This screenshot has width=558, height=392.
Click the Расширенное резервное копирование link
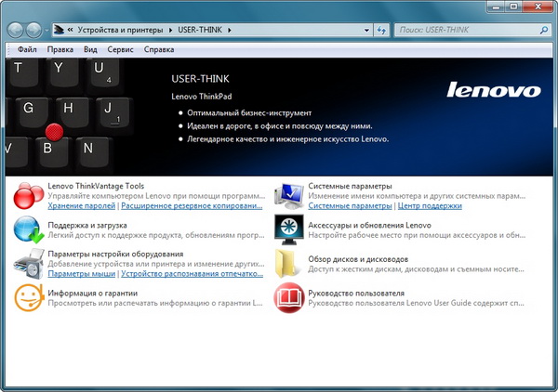[190, 206]
